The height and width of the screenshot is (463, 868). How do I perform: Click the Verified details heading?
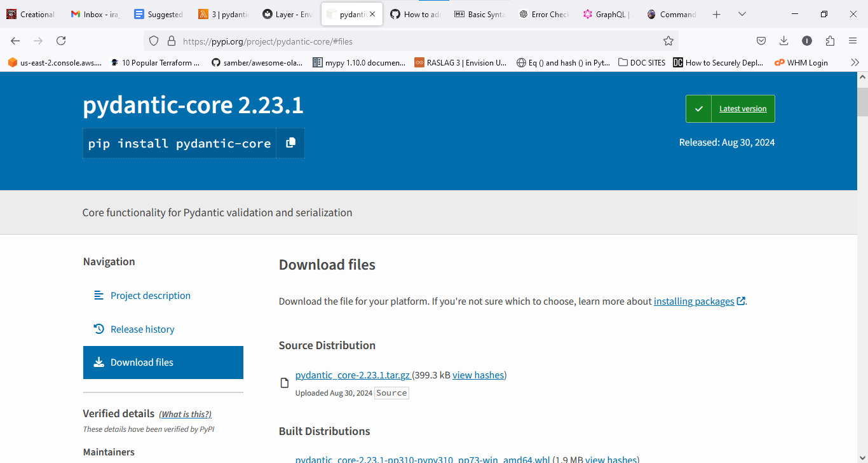click(119, 413)
